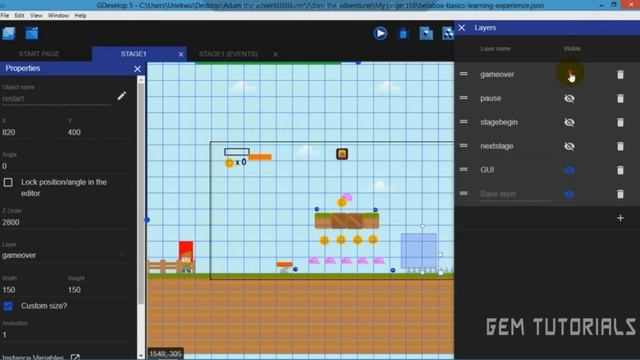Click the drag handle of Base layer

464,193
